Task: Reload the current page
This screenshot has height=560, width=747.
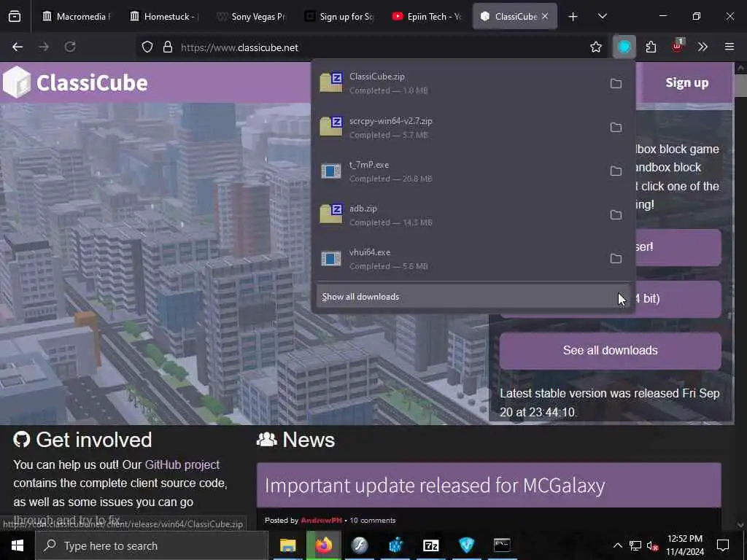Action: (70, 47)
